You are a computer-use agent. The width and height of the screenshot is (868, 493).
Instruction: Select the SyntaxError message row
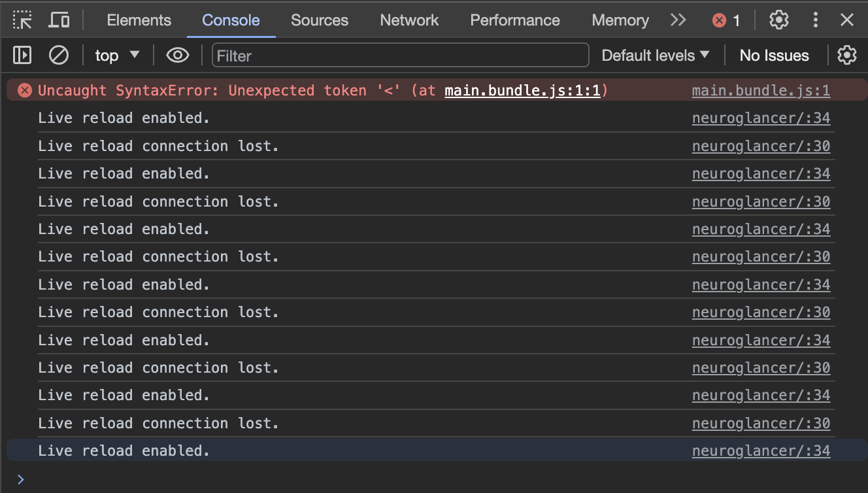pos(261,90)
